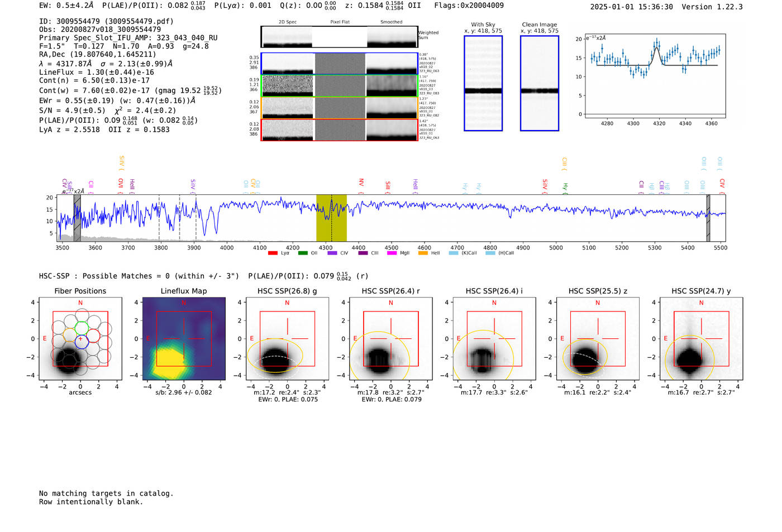
Task: Click the Flags:0x20004009 text
Action: pyautogui.click(x=469, y=6)
